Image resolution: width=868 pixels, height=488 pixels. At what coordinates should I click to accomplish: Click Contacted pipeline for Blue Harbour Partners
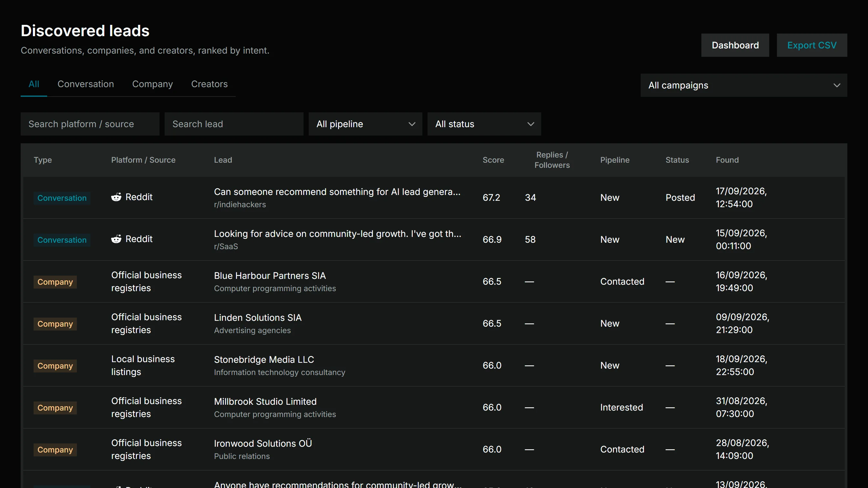click(622, 281)
